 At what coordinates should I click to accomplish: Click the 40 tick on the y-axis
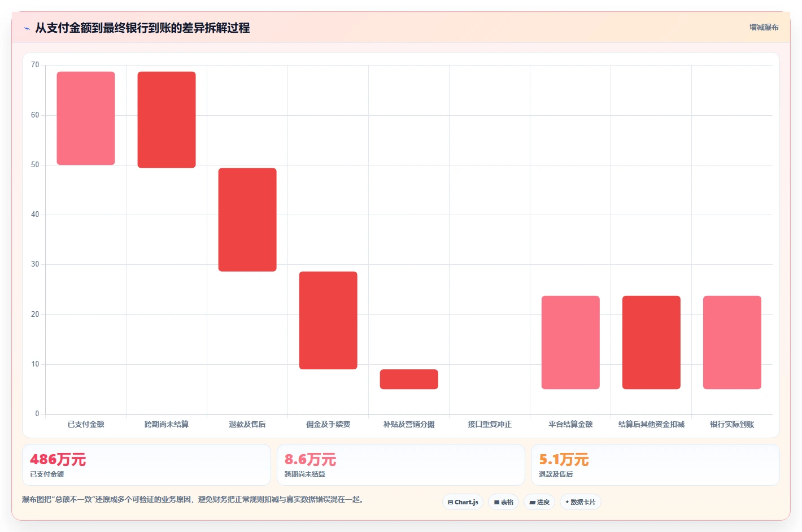pos(35,215)
